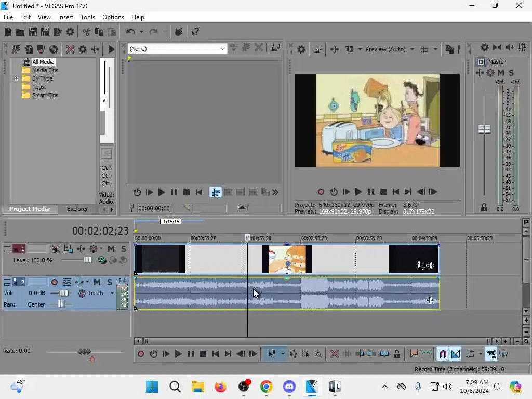Toggle automatic crossfades on the timeline

[455, 354]
